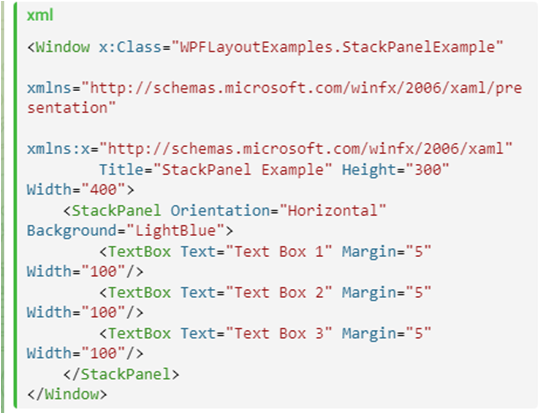Click the opening Window tag name
545x418 pixels.
point(63,47)
